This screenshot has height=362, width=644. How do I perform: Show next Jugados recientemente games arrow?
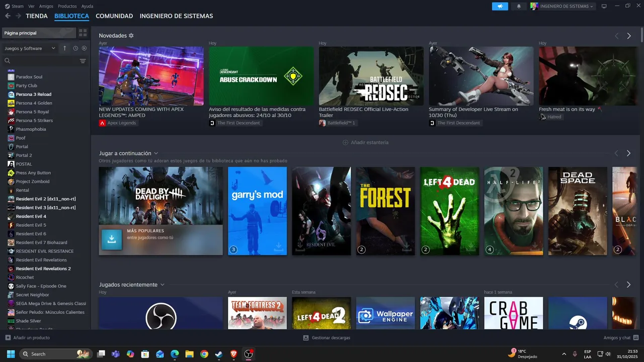(x=629, y=285)
